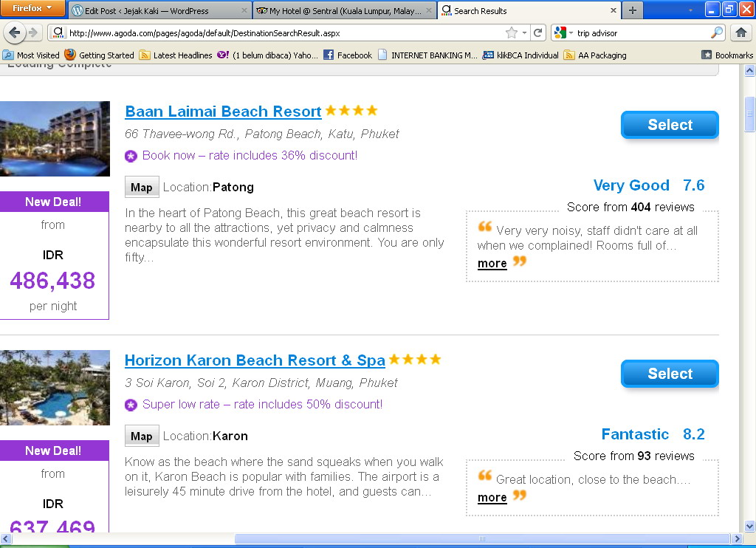Image resolution: width=756 pixels, height=548 pixels.
Task: Click the Map button for Patong location
Action: [x=142, y=187]
